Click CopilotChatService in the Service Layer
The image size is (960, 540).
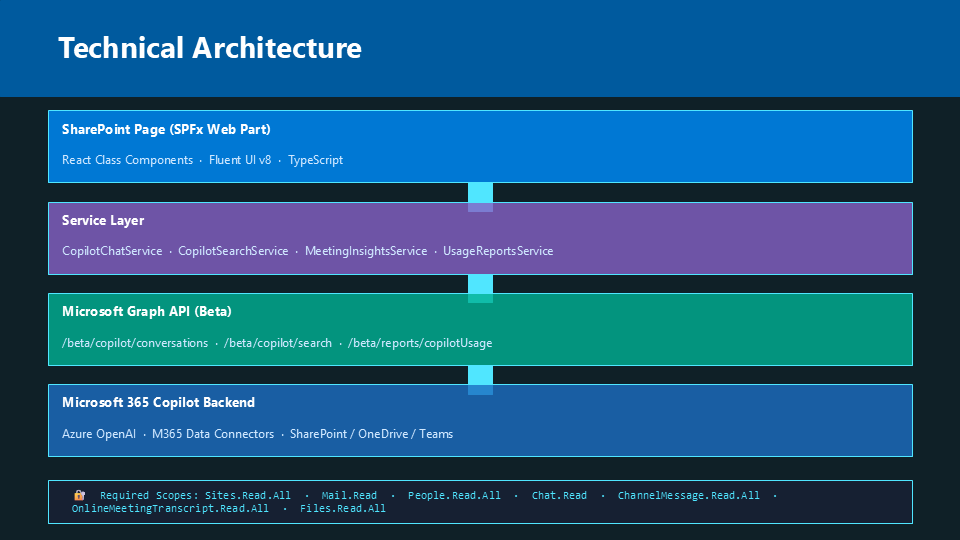click(x=112, y=251)
